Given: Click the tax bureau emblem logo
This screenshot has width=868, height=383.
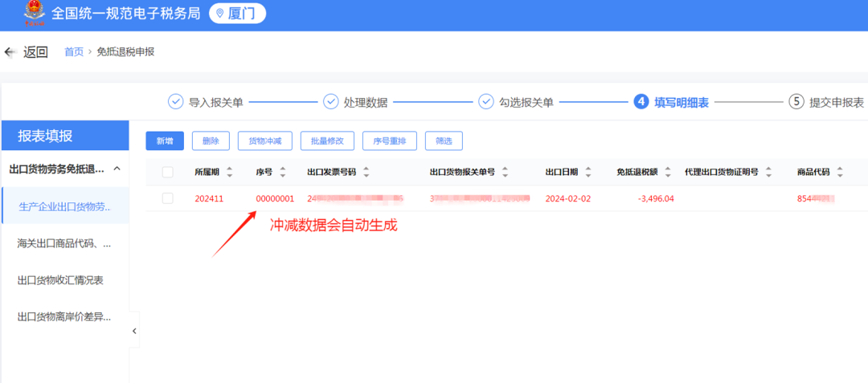Looking at the screenshot, I should pos(35,14).
